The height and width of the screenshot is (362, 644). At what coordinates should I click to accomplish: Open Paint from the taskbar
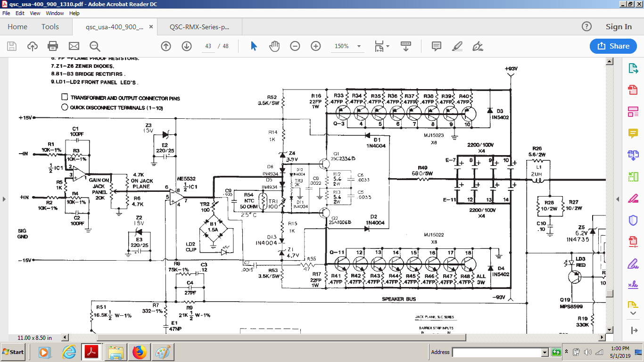(x=162, y=352)
